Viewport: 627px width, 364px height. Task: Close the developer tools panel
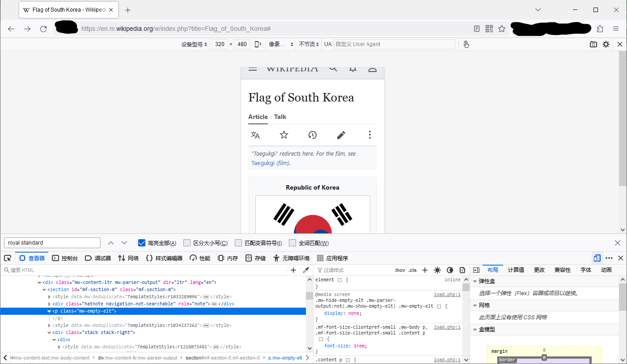(x=621, y=258)
